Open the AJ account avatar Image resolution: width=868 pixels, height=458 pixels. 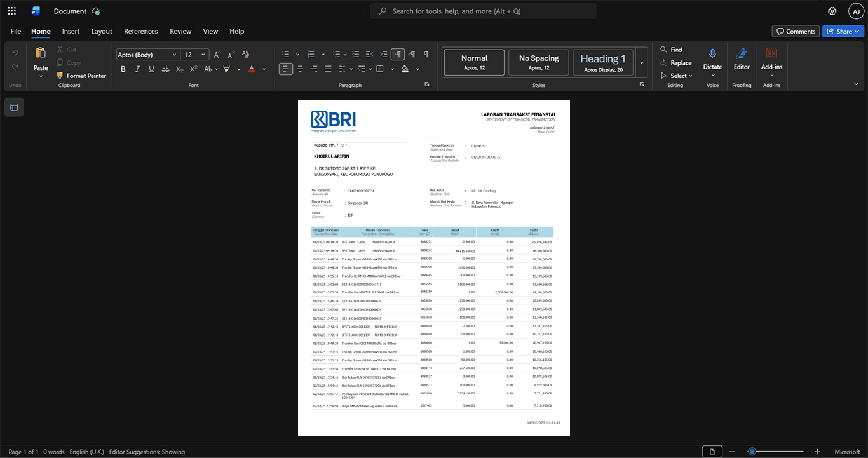[857, 11]
